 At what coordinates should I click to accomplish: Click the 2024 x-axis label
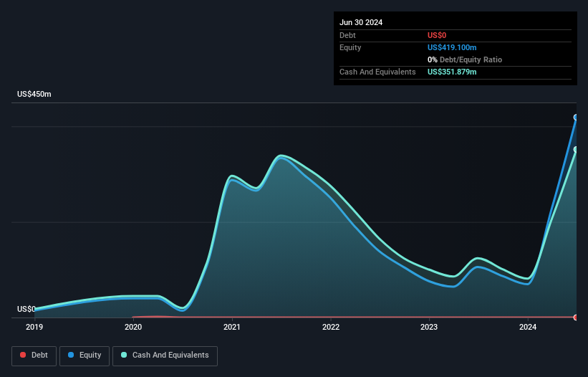point(528,327)
